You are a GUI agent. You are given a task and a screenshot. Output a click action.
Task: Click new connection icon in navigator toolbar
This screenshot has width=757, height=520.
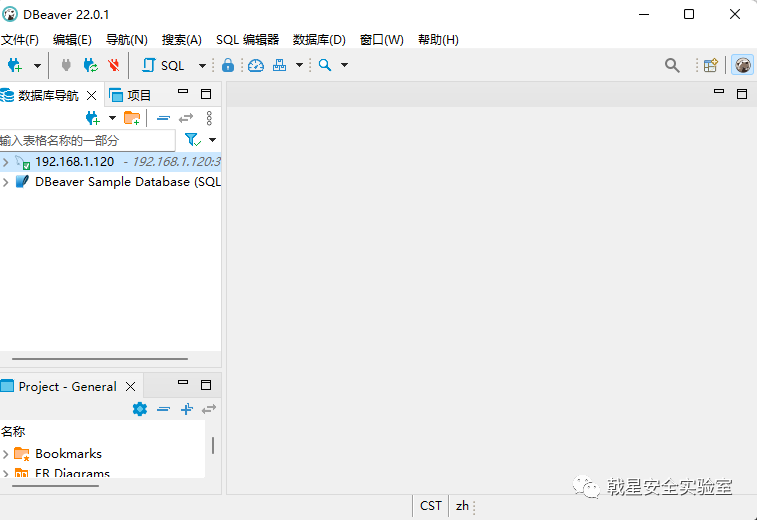click(92, 118)
